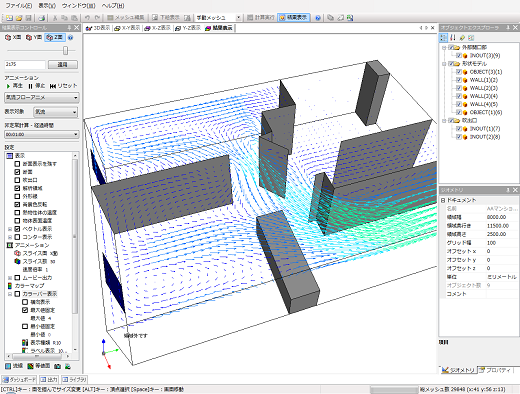The image size is (520, 394).
Task: Switch to the 3D表示 tab
Action: [98, 28]
